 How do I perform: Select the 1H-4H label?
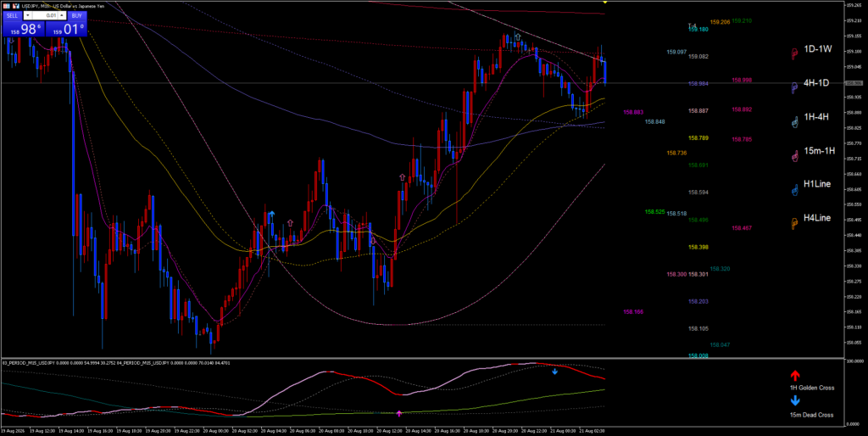click(x=816, y=117)
